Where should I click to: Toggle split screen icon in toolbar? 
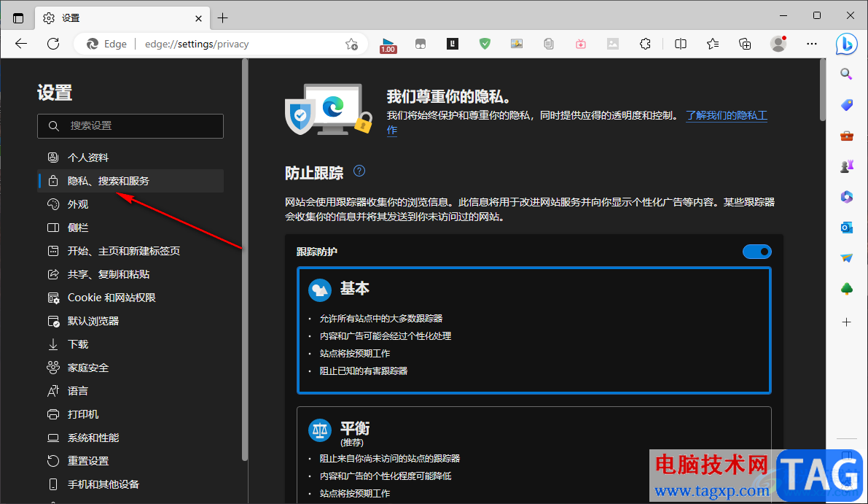(x=681, y=44)
